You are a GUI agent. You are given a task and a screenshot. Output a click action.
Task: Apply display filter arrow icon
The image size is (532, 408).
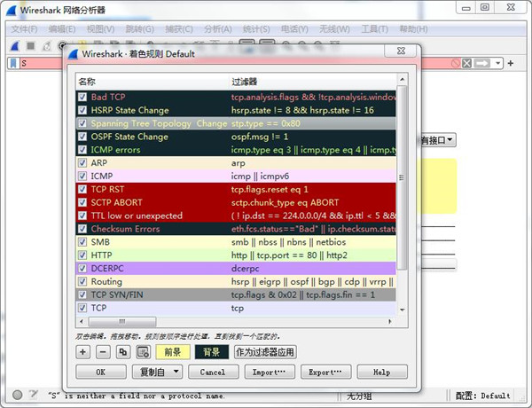(x=482, y=63)
